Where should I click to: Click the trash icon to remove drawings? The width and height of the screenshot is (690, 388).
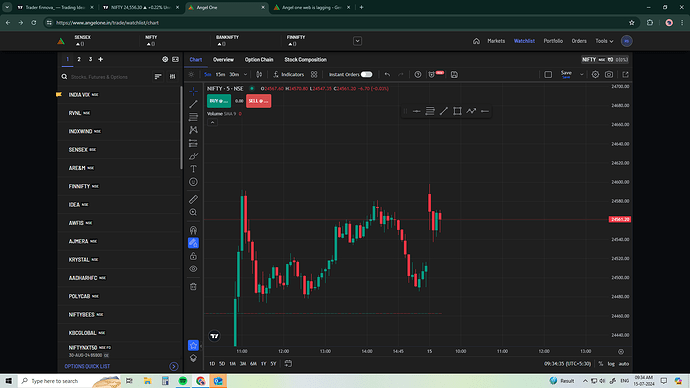(193, 287)
